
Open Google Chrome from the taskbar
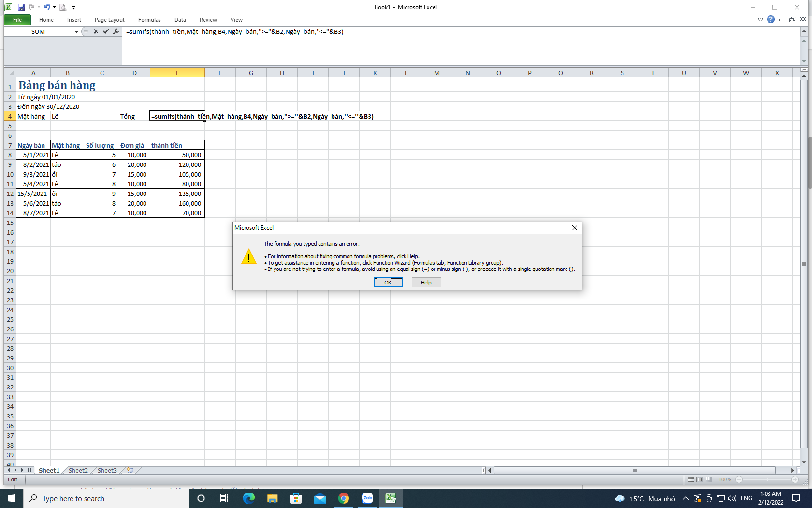(x=344, y=498)
